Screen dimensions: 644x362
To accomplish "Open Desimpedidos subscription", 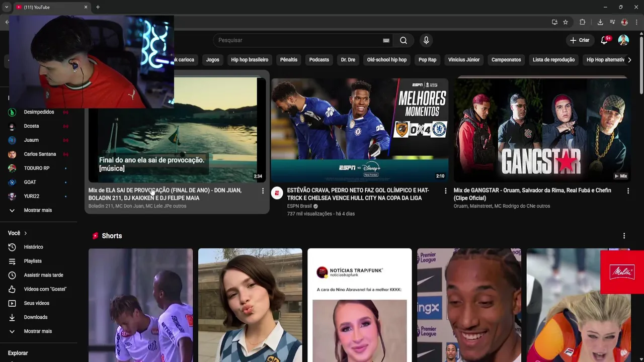I will (39, 112).
